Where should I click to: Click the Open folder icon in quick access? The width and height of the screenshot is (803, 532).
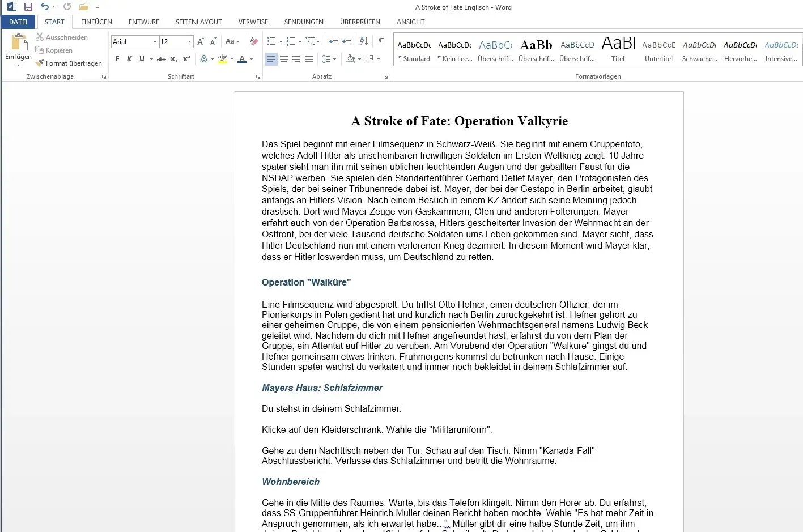tap(83, 7)
